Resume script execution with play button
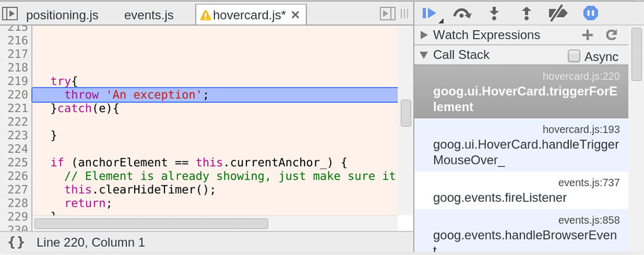 coord(429,13)
